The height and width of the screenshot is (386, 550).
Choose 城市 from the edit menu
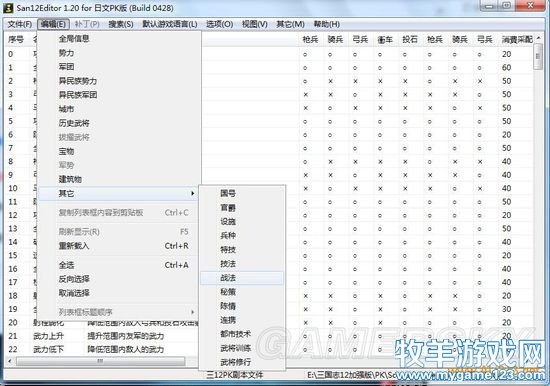coord(119,109)
